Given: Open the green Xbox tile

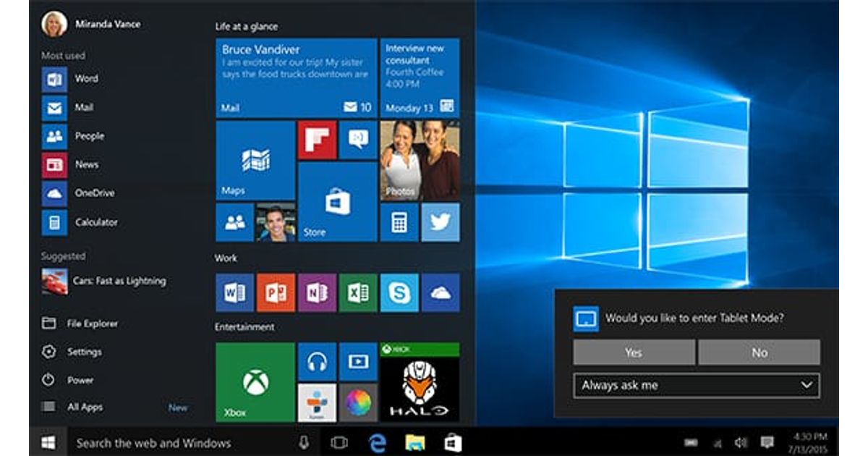Looking at the screenshot, I should click(255, 382).
